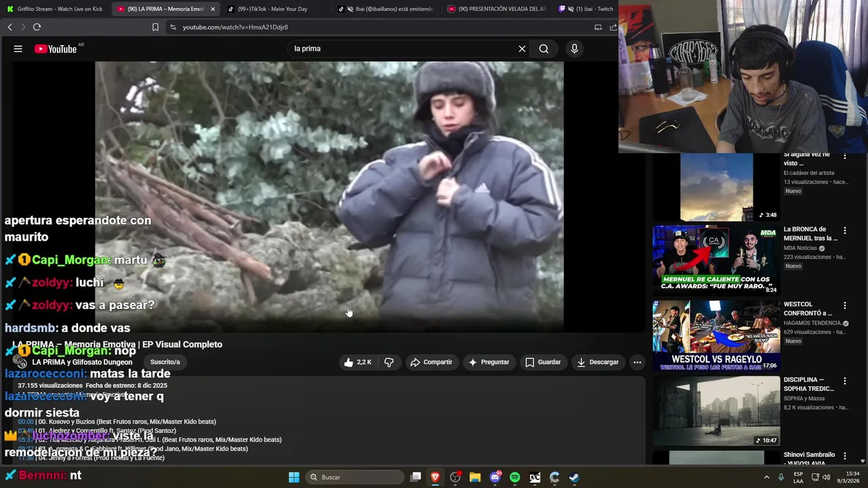Reload the page with the refresh icon
This screenshot has height=488, width=868.
37,27
